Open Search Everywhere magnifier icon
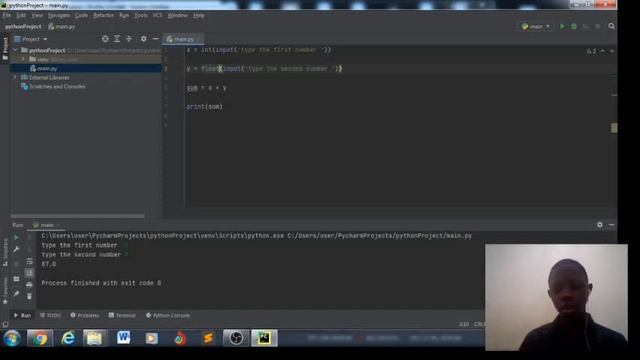640x360 pixels. pos(611,26)
